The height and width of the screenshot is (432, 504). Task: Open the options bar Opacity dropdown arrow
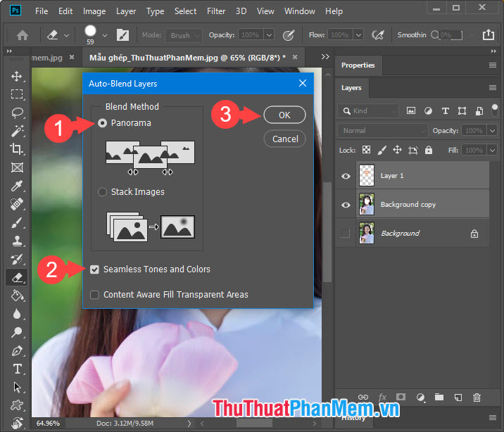coord(270,34)
